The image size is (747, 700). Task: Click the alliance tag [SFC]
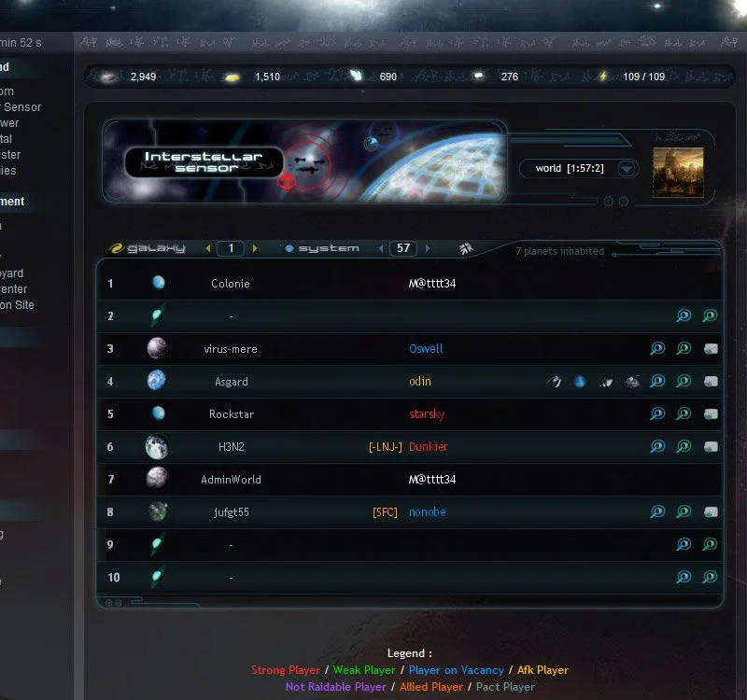pos(385,512)
